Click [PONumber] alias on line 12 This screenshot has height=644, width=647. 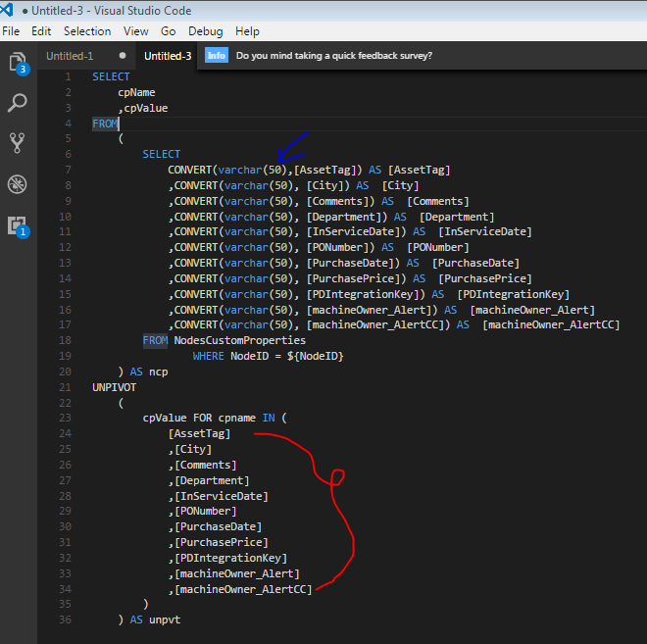point(438,248)
